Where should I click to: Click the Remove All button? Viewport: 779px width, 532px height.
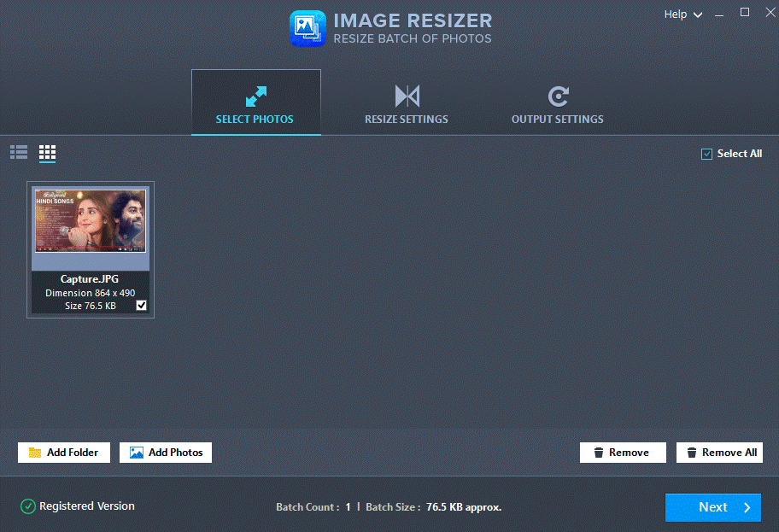719,452
